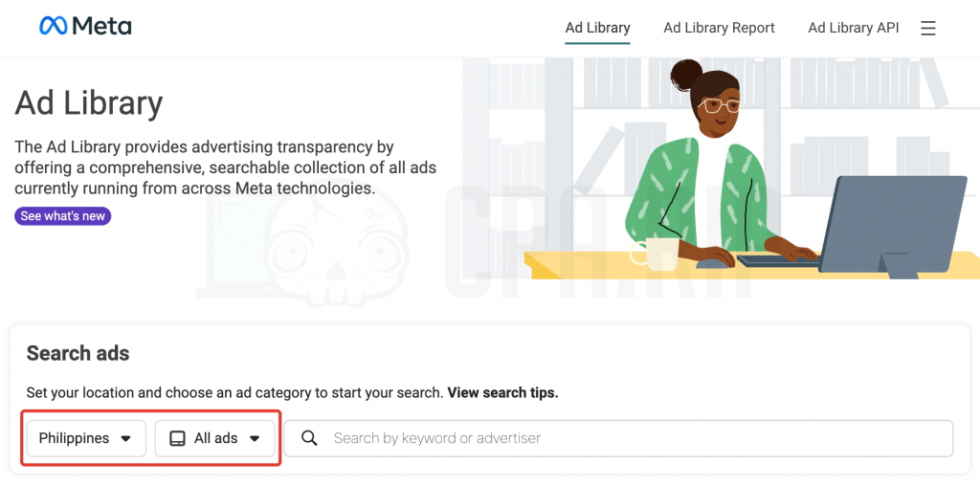Image resolution: width=980 pixels, height=486 pixels.
Task: Open the View search tips link
Action: click(502, 393)
